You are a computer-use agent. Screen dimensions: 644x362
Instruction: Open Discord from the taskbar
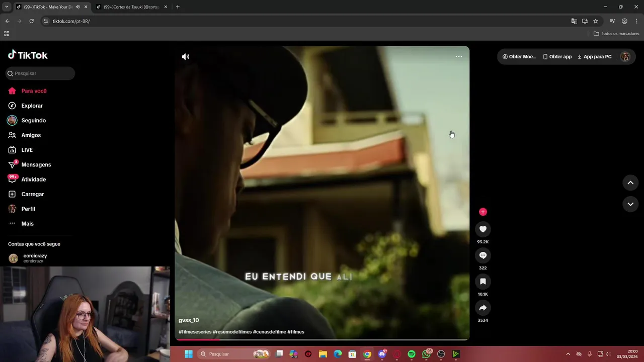click(x=382, y=354)
